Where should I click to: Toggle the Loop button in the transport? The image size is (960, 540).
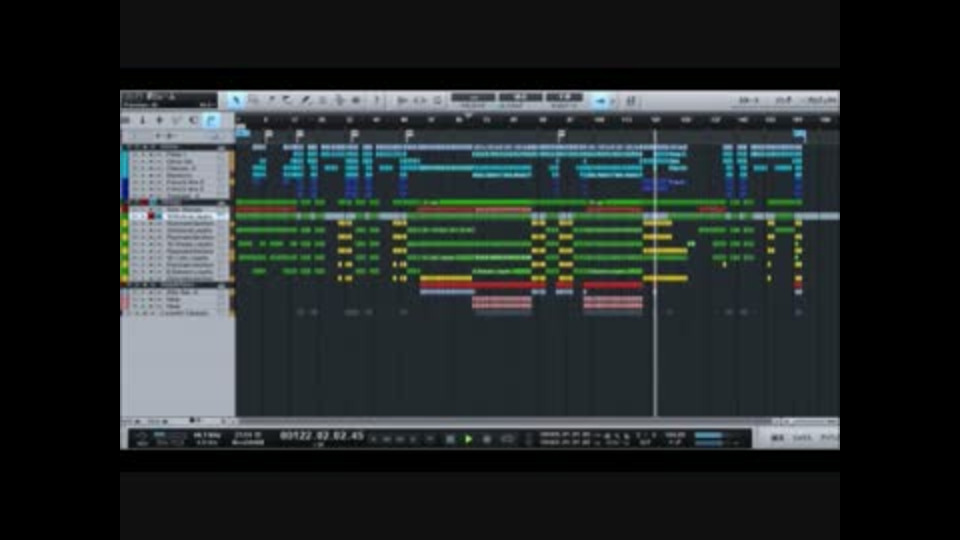pos(508,438)
